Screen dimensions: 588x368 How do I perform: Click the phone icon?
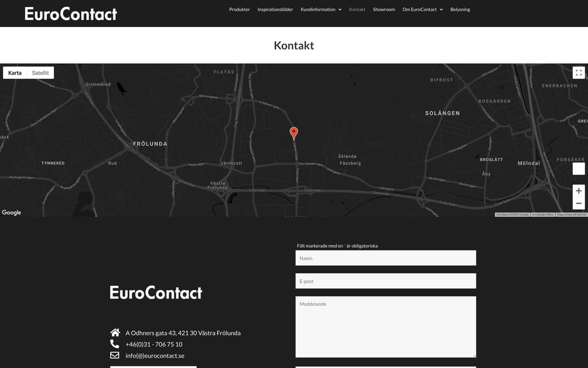click(x=115, y=344)
